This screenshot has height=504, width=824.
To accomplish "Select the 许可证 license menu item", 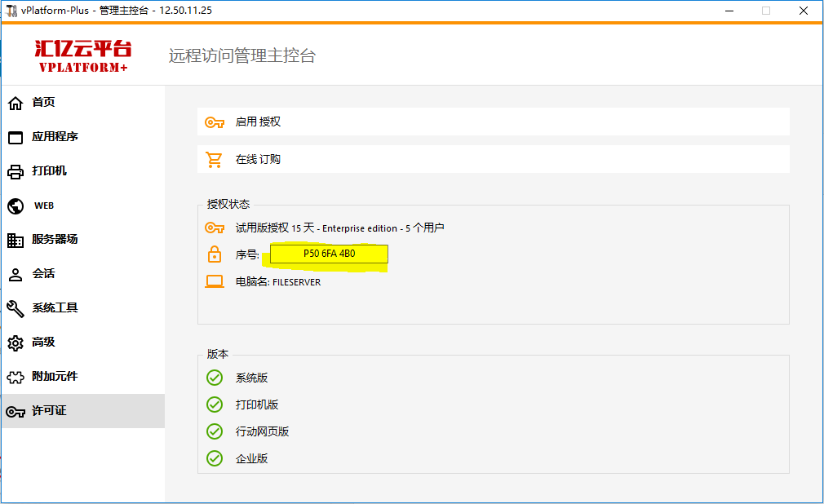I will [x=49, y=411].
